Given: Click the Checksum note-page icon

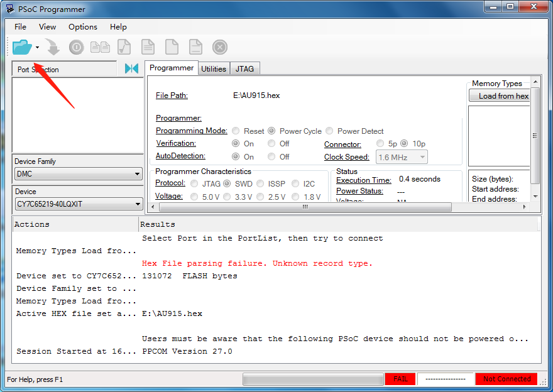Looking at the screenshot, I should coord(124,47).
